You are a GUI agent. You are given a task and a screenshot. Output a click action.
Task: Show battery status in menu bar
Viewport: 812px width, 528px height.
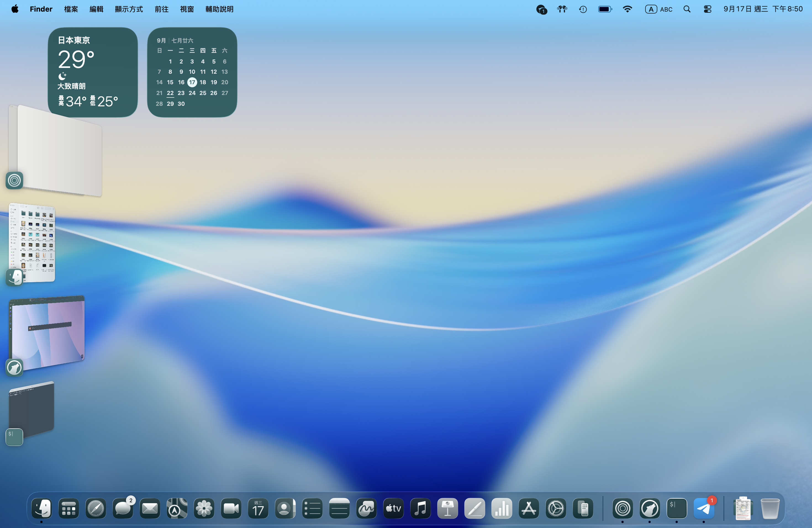605,9
